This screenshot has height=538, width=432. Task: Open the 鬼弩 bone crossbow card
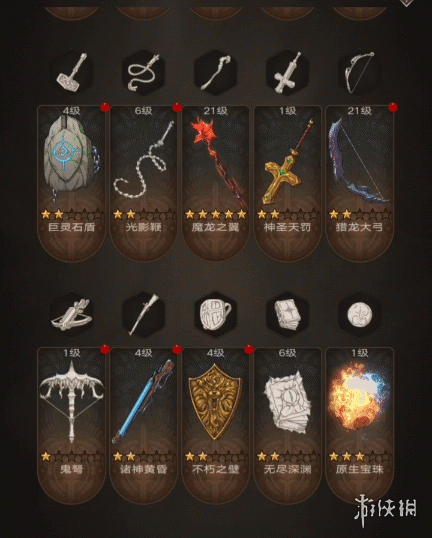click(x=71, y=425)
